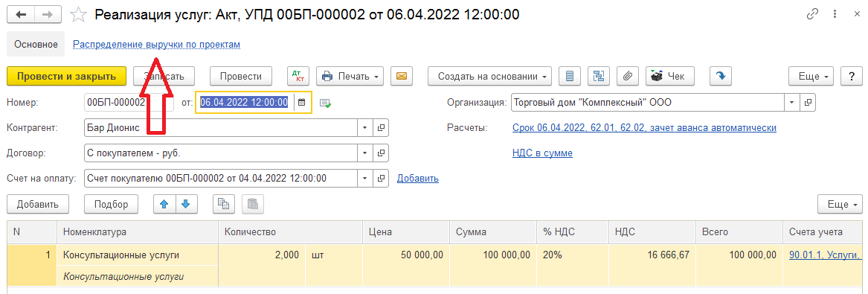The height and width of the screenshot is (294, 868).
Task: Select the Основное tab
Action: (x=36, y=45)
